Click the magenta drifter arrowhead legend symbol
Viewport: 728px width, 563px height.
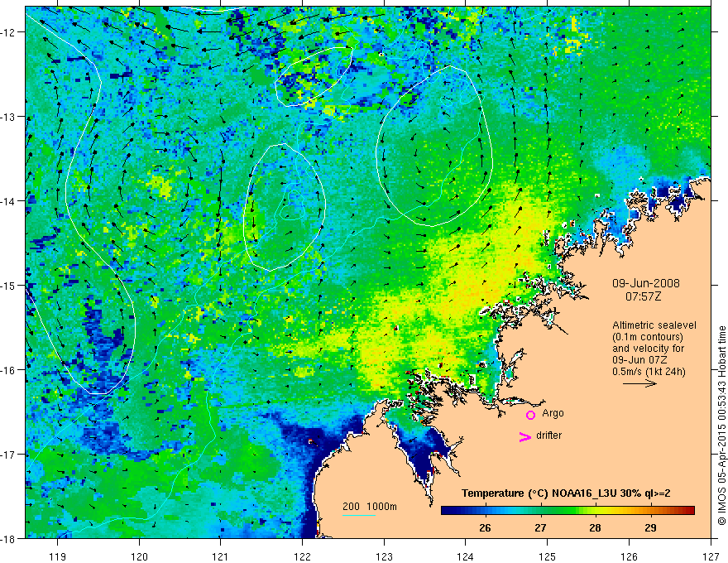tap(525, 436)
